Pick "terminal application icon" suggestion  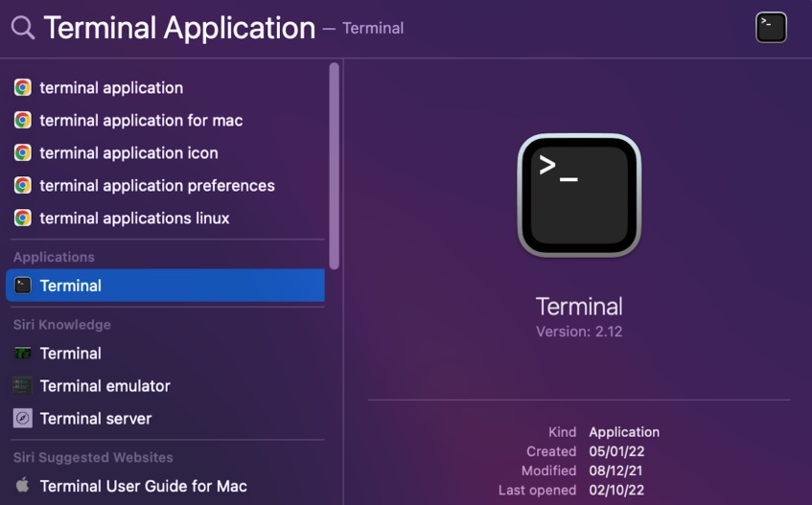(165, 153)
